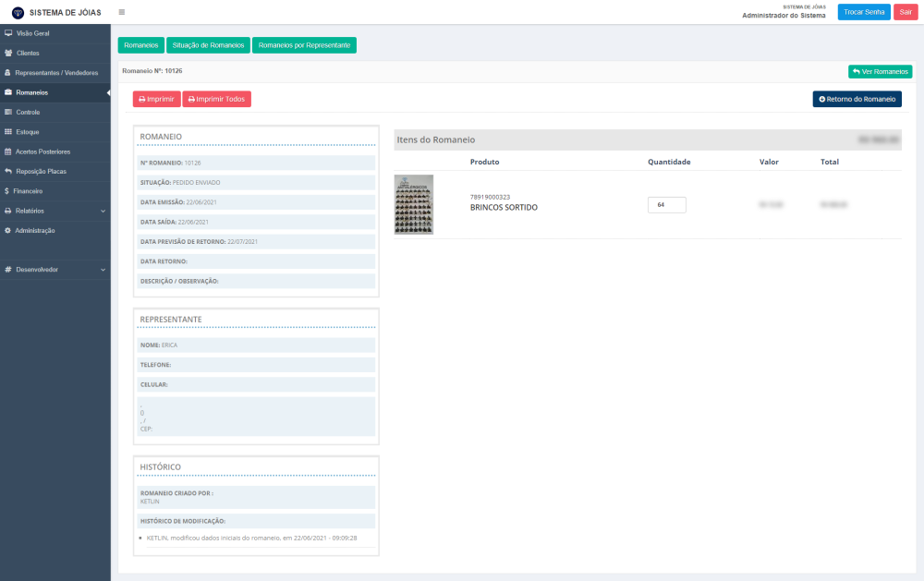Click the Ver Romaneios button
Image resolution: width=924 pixels, height=581 pixels.
(x=880, y=71)
